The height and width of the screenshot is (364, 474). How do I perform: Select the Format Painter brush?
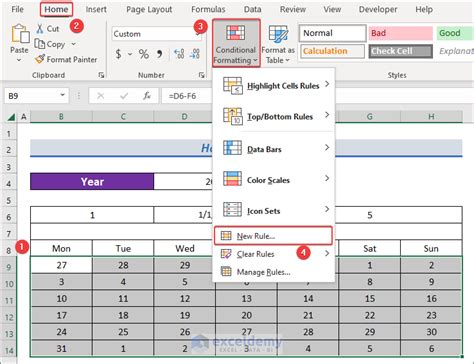tap(40, 59)
